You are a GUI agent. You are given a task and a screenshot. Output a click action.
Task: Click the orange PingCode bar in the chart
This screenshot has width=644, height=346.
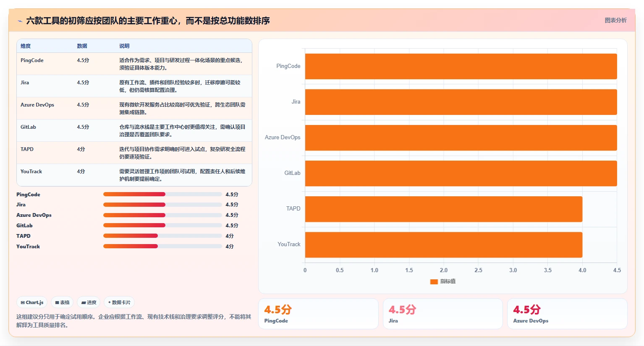point(461,66)
